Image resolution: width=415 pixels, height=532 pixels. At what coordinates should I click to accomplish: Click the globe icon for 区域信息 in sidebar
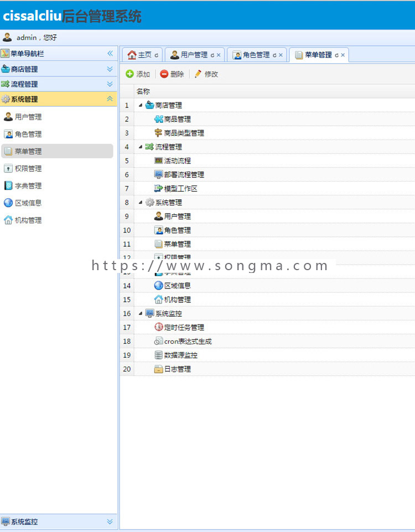8,203
